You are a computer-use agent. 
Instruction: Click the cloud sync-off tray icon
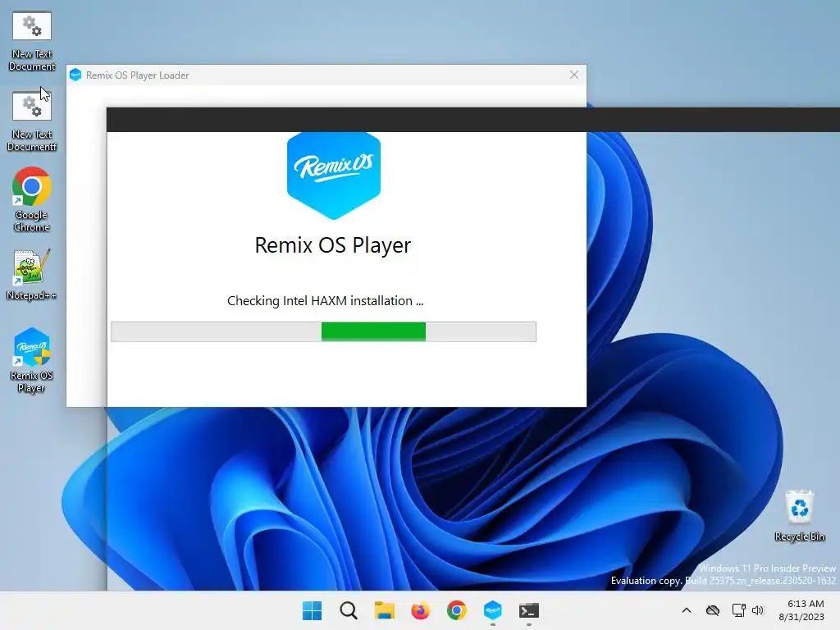(x=713, y=610)
